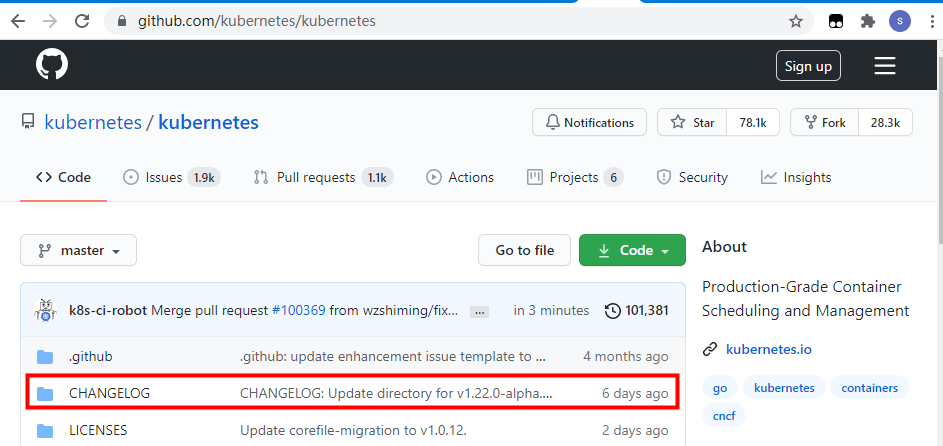The width and height of the screenshot is (943, 446).
Task: Click the bold kubernetes repository name link
Action: coord(208,123)
